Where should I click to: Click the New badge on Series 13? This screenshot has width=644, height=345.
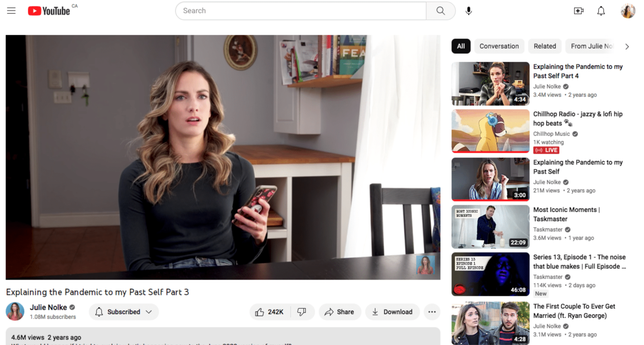pos(541,293)
